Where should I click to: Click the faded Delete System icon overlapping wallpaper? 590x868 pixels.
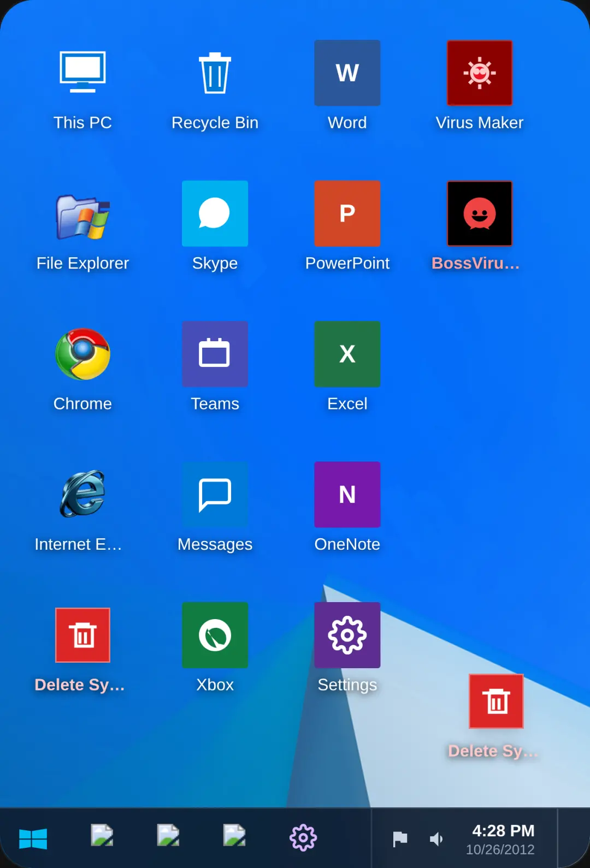point(496,701)
